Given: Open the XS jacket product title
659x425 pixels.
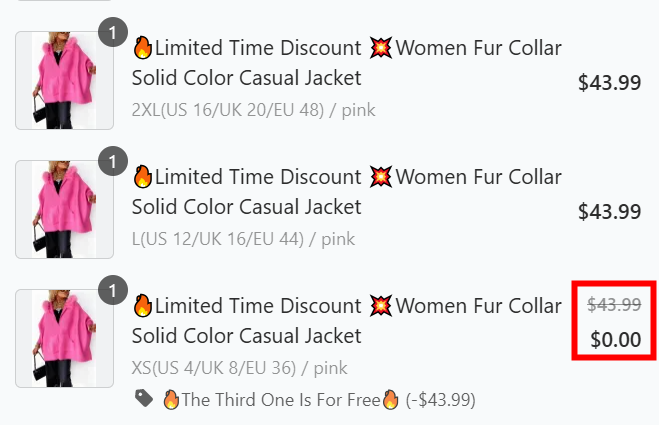Looking at the screenshot, I should tap(346, 320).
